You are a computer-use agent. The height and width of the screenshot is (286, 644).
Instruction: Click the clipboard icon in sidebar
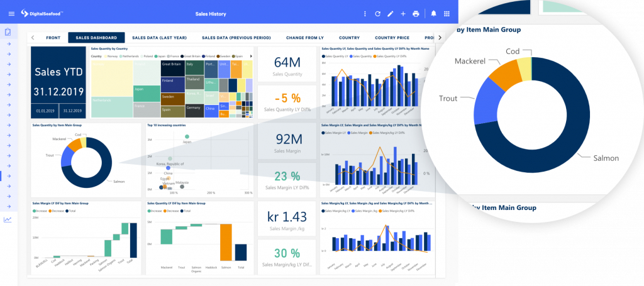pos(8,32)
